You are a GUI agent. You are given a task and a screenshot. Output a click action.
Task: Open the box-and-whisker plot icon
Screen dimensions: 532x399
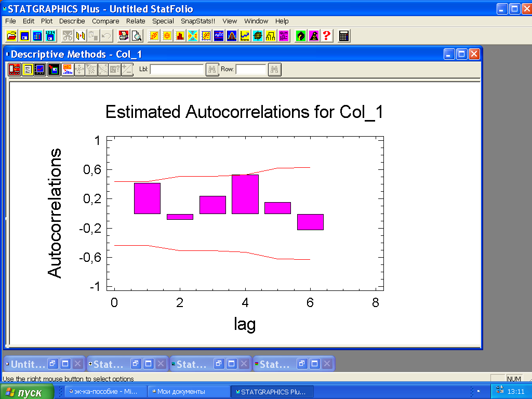click(167, 36)
